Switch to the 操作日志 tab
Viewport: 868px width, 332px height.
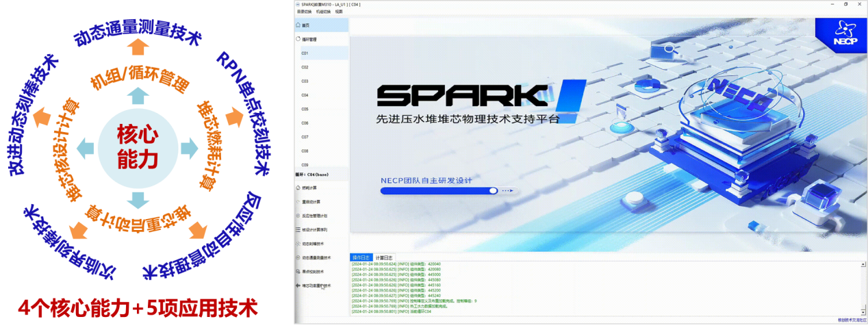(x=360, y=257)
